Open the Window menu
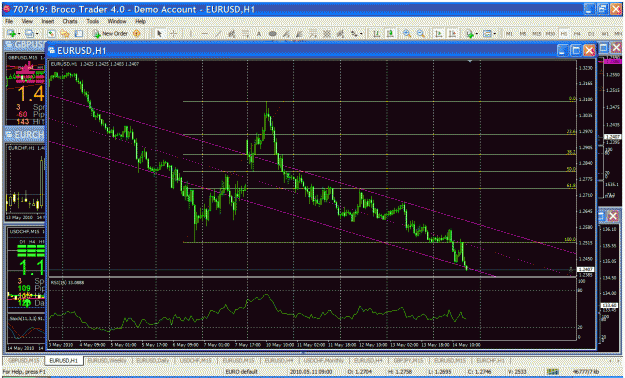Viewport: 625px width, 378px height. click(117, 21)
